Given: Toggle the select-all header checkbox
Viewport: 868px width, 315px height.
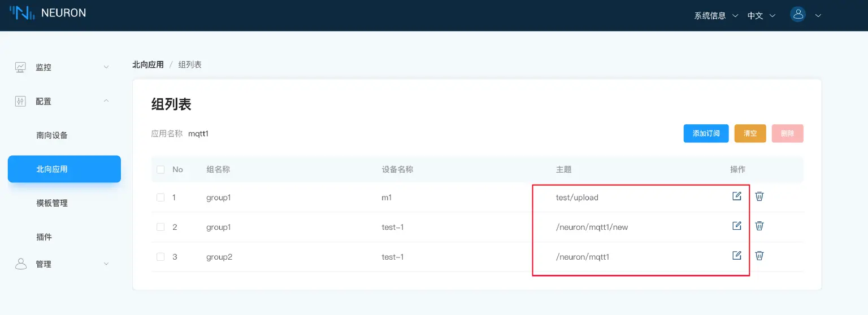Looking at the screenshot, I should (x=160, y=169).
